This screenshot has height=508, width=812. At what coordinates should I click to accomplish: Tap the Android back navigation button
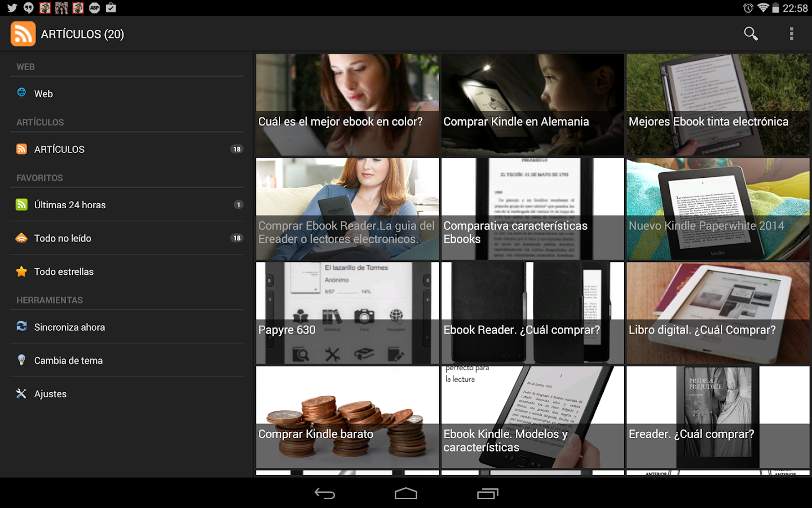(x=325, y=494)
